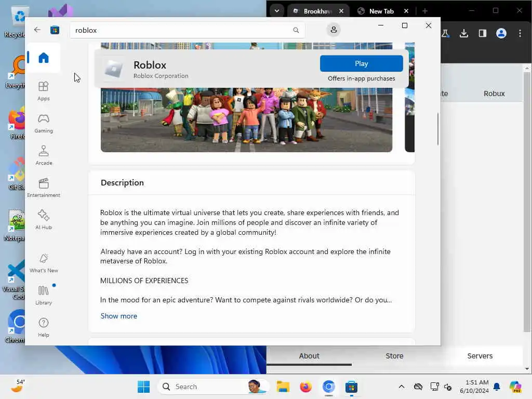Open Firefox from the taskbar
The width and height of the screenshot is (532, 399).
click(x=305, y=387)
